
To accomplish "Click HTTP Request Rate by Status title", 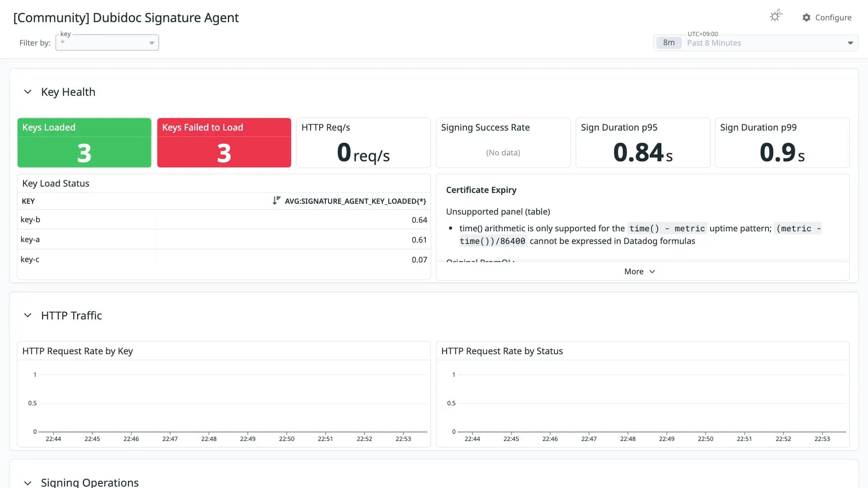I will tap(502, 351).
